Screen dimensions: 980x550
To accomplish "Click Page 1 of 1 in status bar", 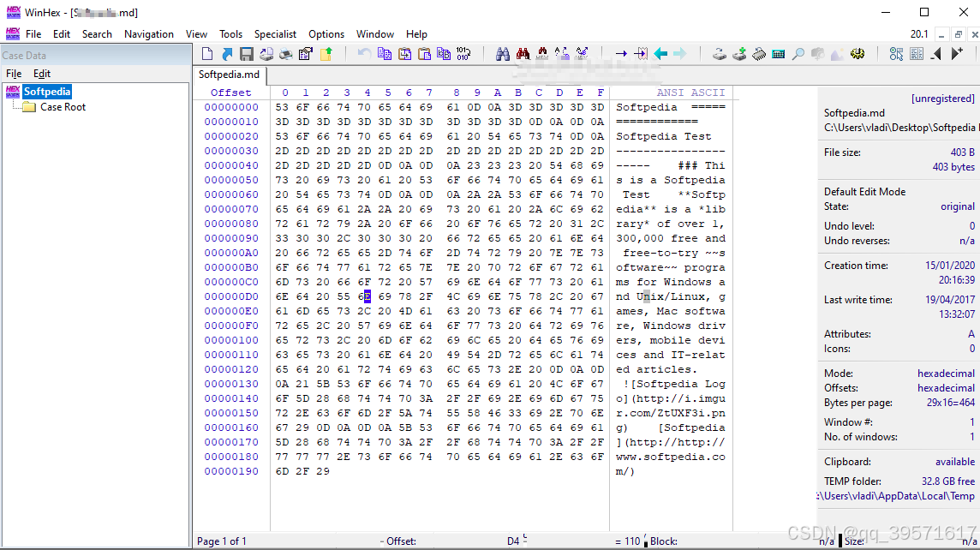I will pos(221,541).
